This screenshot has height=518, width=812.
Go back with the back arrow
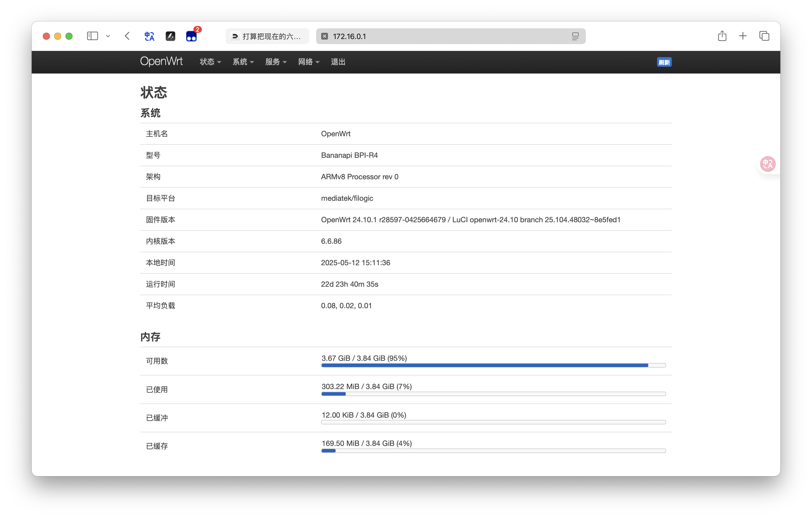pos(127,36)
